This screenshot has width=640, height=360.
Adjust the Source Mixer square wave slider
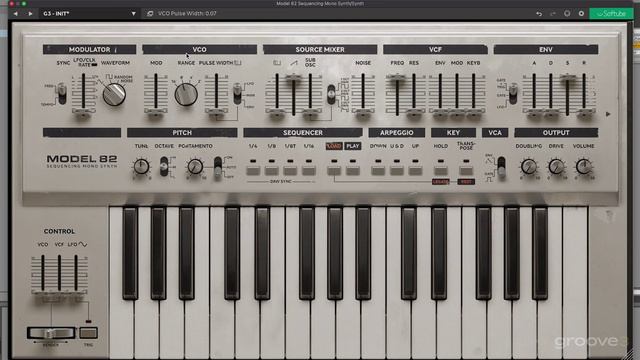pos(277,112)
